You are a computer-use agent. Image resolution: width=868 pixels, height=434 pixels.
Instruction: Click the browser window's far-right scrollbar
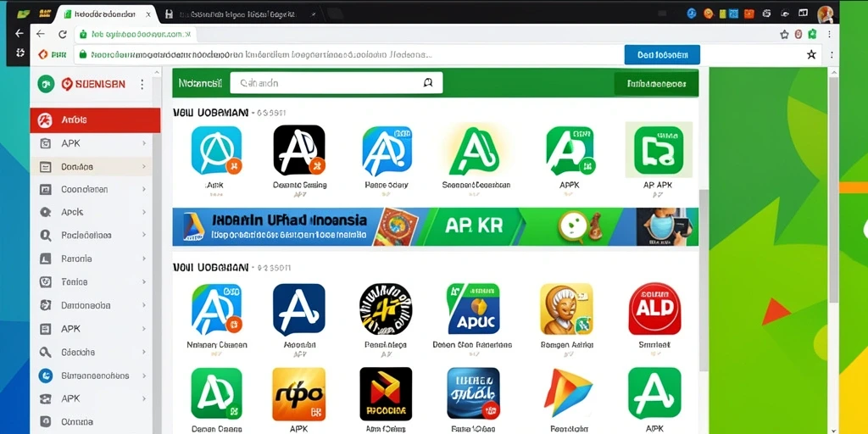click(833, 191)
